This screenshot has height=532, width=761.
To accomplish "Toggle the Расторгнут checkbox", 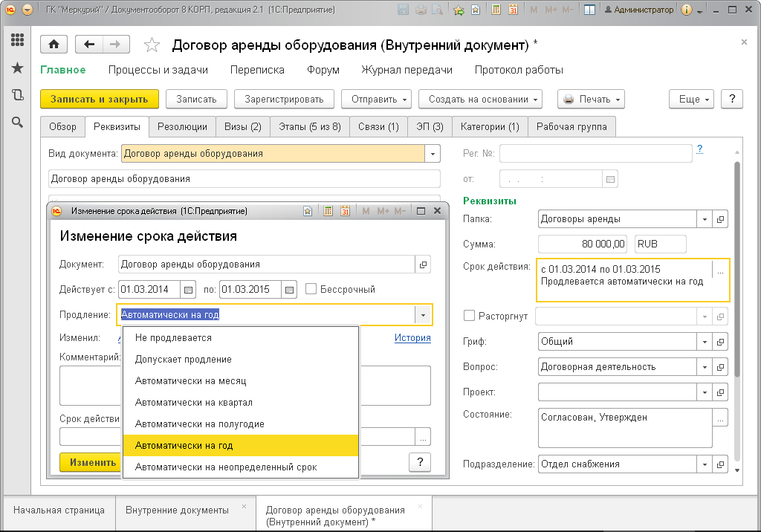I will [x=470, y=316].
